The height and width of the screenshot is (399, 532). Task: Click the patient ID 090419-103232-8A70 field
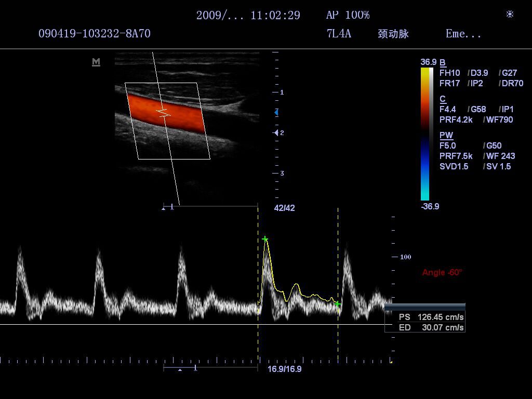(x=95, y=34)
